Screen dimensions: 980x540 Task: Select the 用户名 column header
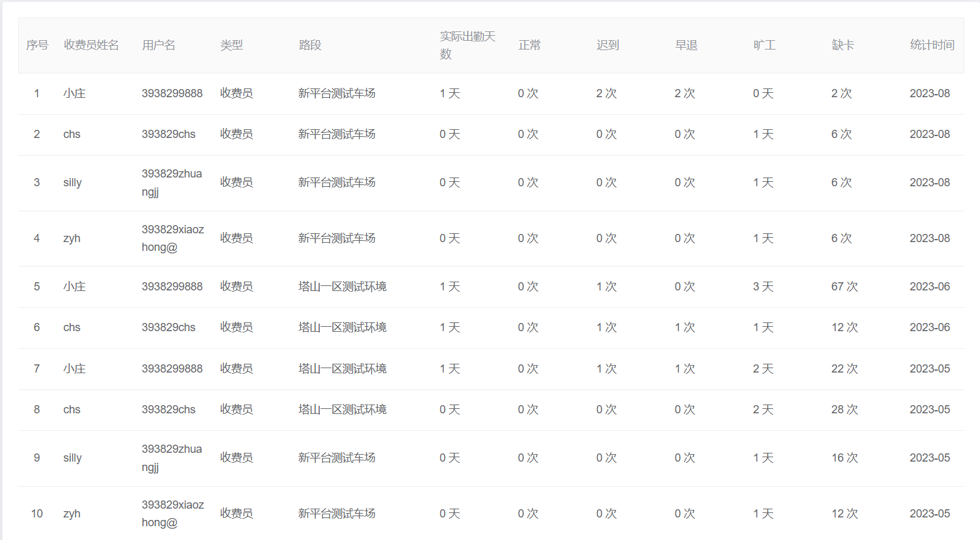pyautogui.click(x=159, y=45)
